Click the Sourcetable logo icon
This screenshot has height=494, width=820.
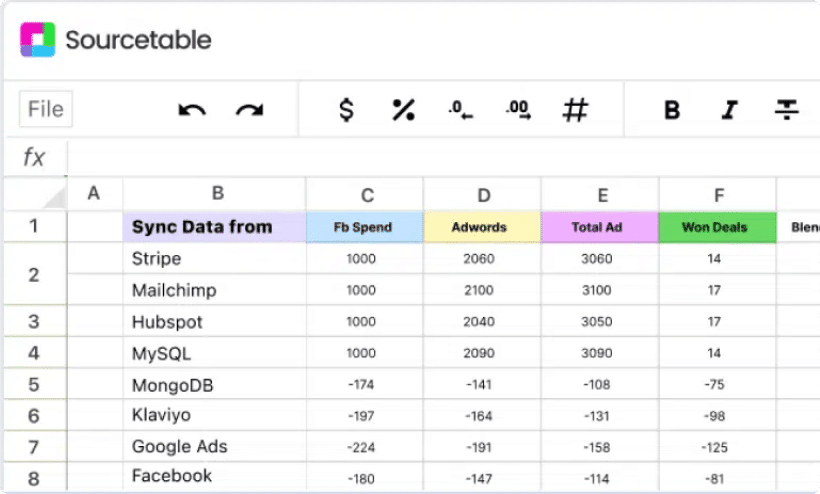coord(38,40)
